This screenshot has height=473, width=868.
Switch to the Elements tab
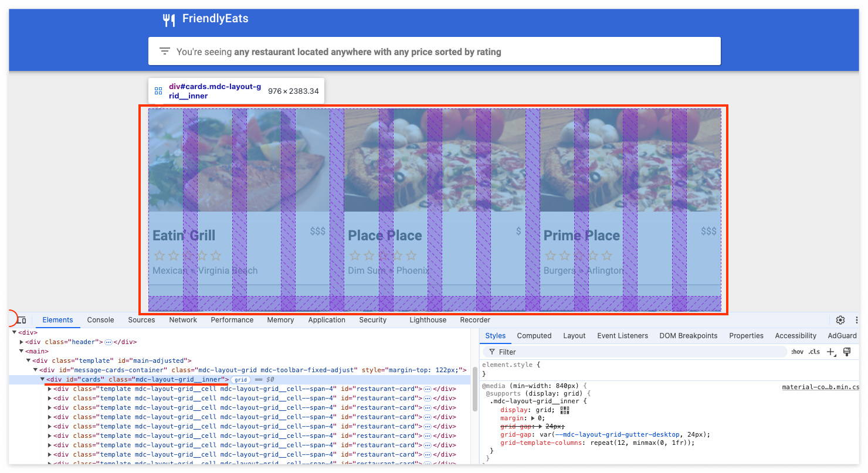[57, 320]
